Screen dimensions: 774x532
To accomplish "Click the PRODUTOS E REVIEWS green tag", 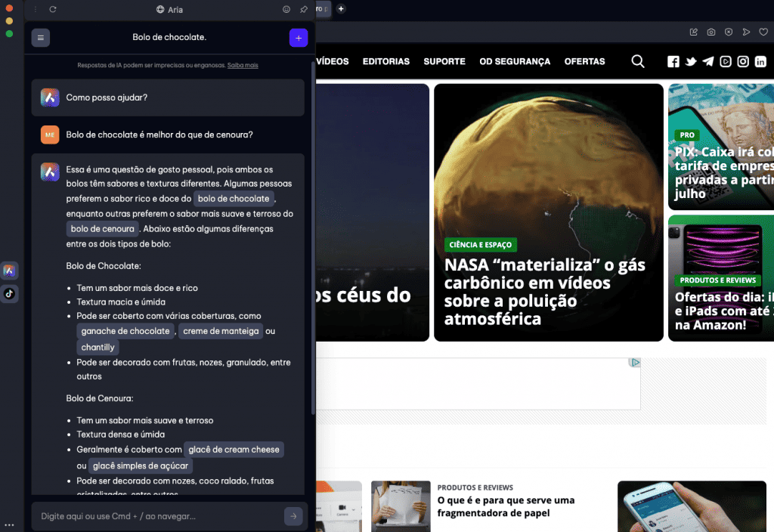I will (x=718, y=280).
